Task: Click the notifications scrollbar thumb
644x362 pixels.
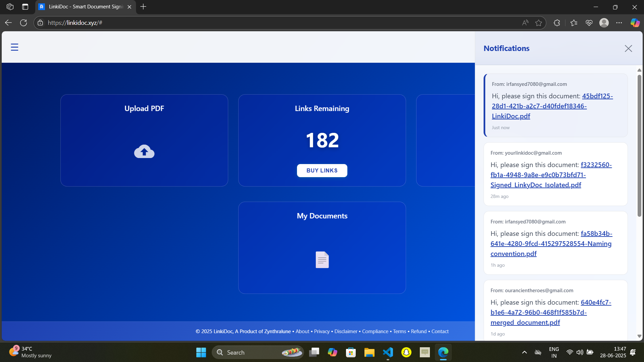Action: tap(639, 146)
